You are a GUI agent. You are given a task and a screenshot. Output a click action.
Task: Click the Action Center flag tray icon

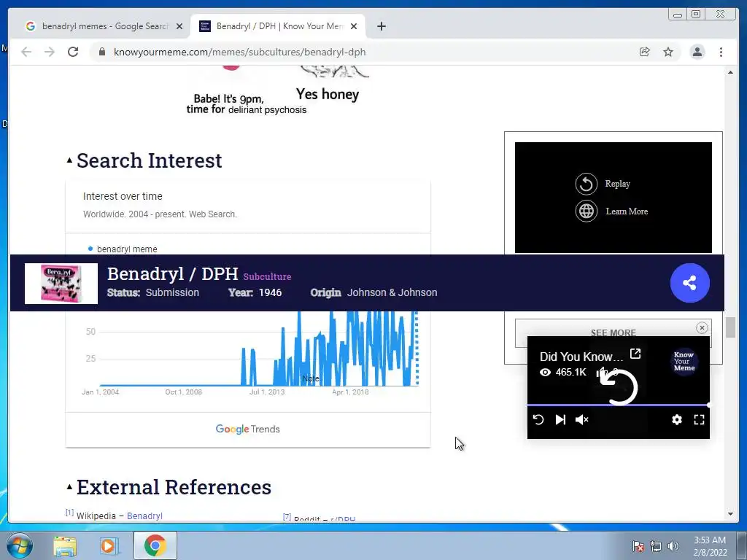(638, 546)
